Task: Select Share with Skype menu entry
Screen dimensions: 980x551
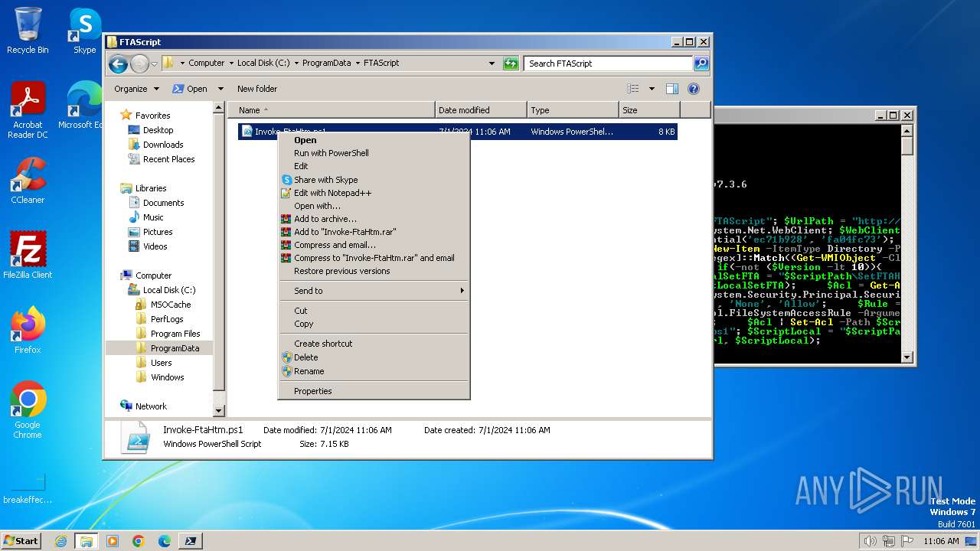Action: pos(374,180)
